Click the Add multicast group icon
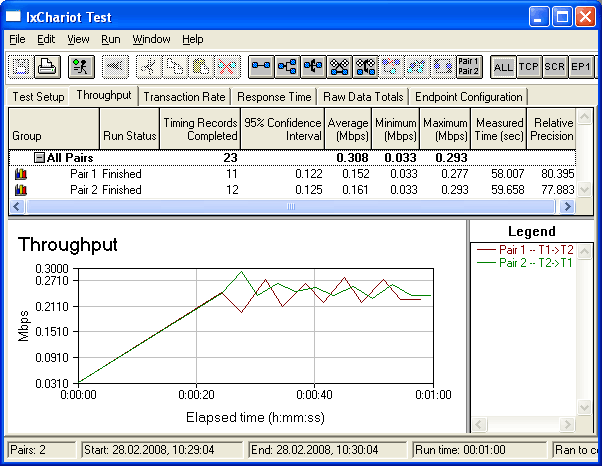Image resolution: width=602 pixels, height=466 pixels. coord(287,67)
